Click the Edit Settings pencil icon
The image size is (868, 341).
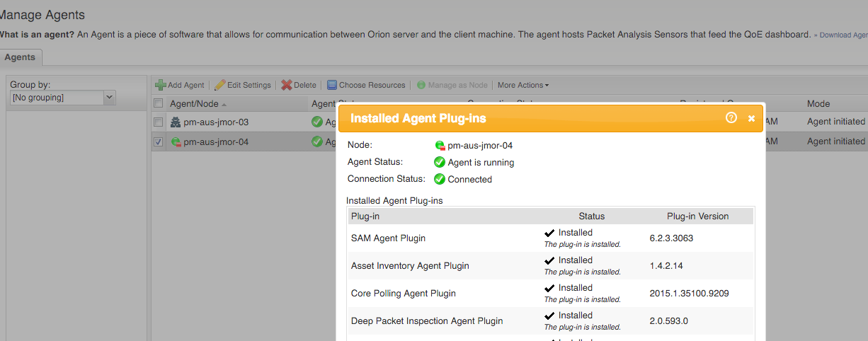click(x=220, y=85)
